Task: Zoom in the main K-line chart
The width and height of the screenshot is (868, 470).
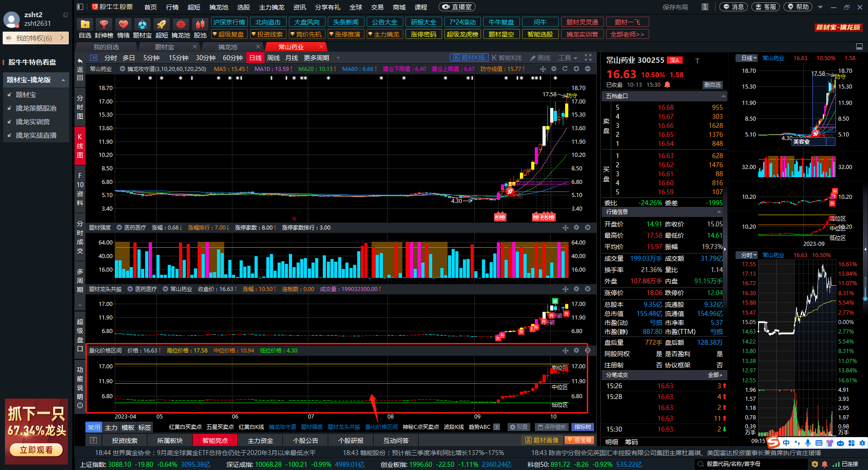Action: coord(576,69)
